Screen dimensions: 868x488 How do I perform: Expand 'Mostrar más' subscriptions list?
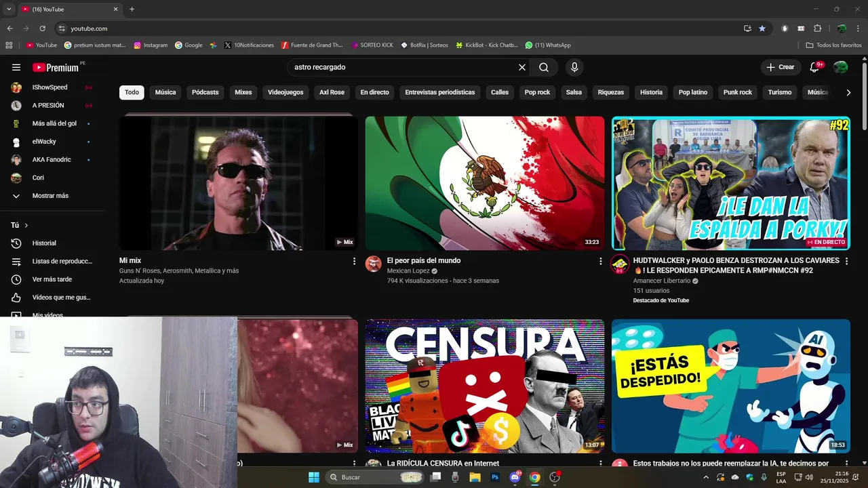(50, 196)
